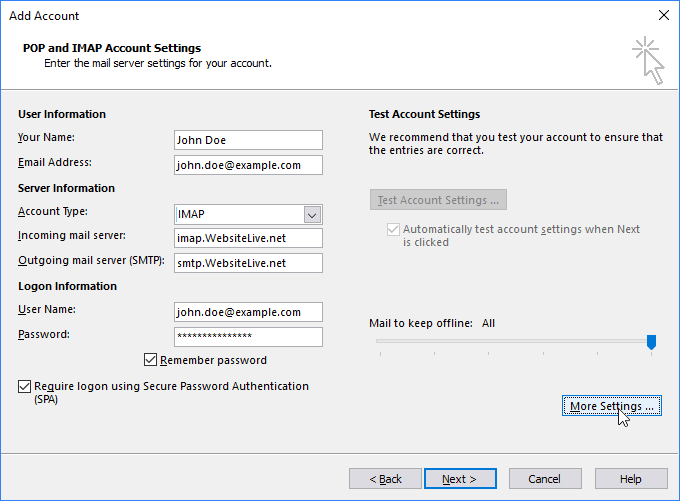Select the Outgoing mail server SMTP field
Viewport: 680px width, 501px height.
tap(248, 263)
